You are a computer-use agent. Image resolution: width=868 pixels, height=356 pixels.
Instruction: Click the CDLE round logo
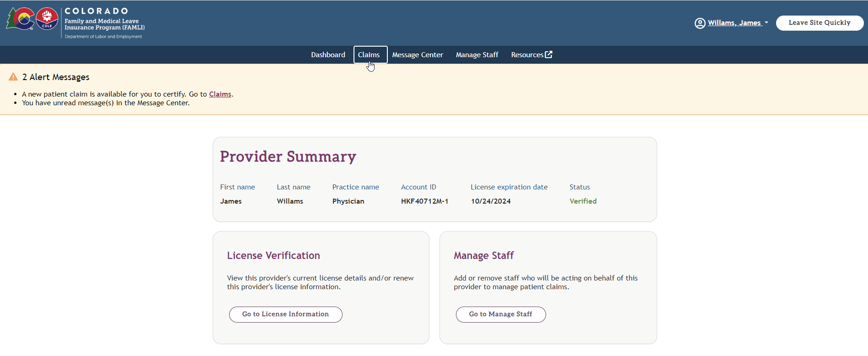tap(47, 19)
